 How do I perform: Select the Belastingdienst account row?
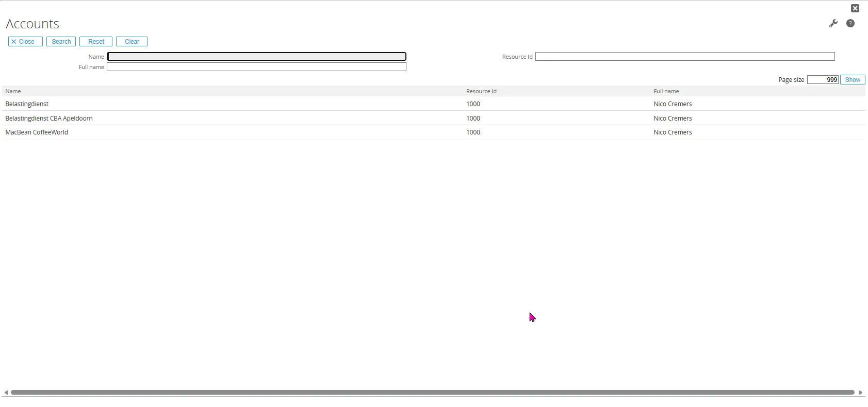pos(433,104)
